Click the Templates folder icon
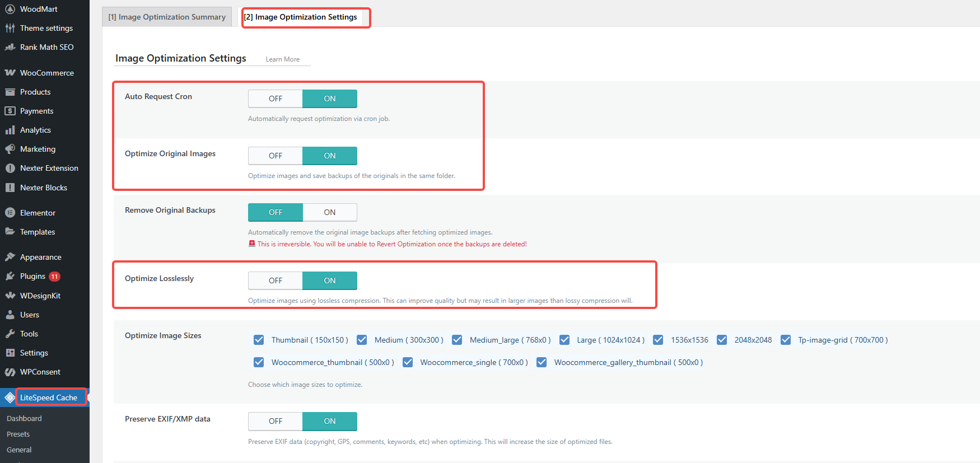980x463 pixels. pyautogui.click(x=10, y=232)
